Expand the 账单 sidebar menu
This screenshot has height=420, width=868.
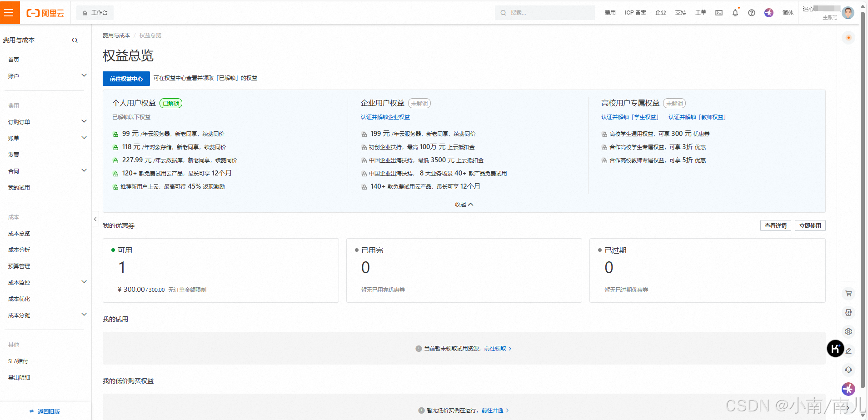pyautogui.click(x=84, y=138)
